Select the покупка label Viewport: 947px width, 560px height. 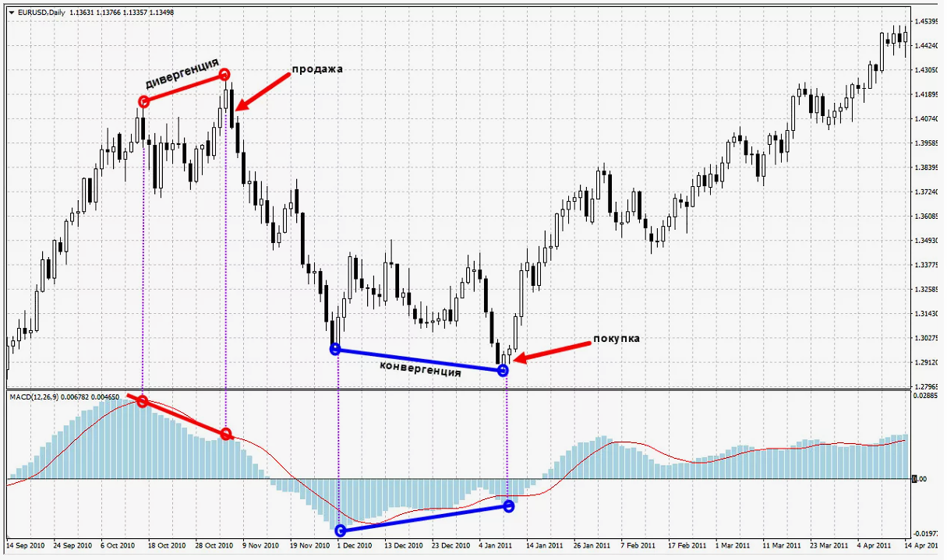click(x=617, y=338)
